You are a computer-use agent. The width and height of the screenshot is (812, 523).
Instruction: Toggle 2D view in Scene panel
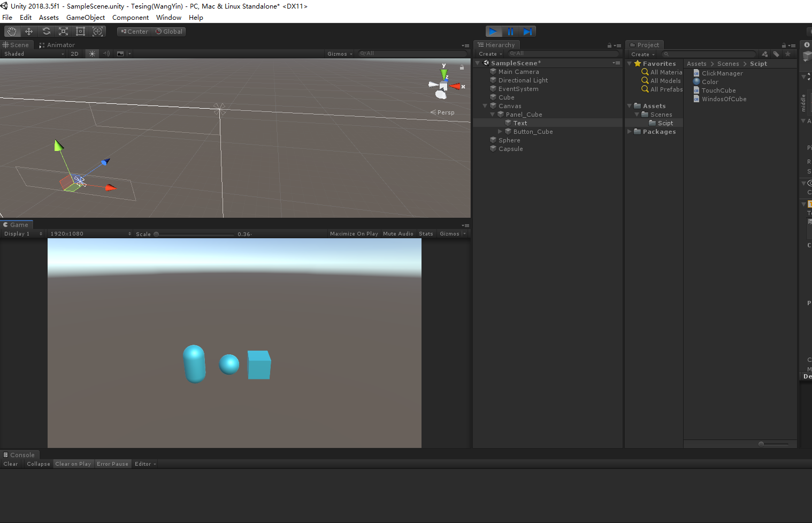tap(74, 54)
